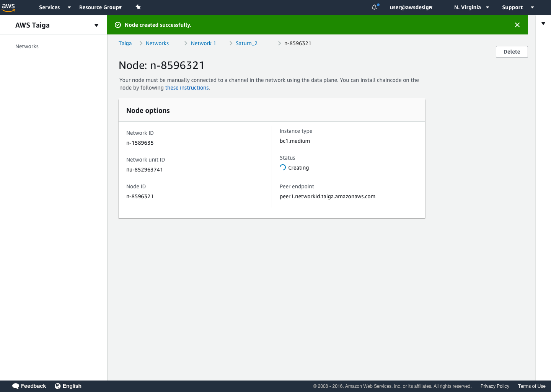Click the Creating status text
This screenshot has width=551, height=392.
pyautogui.click(x=298, y=168)
